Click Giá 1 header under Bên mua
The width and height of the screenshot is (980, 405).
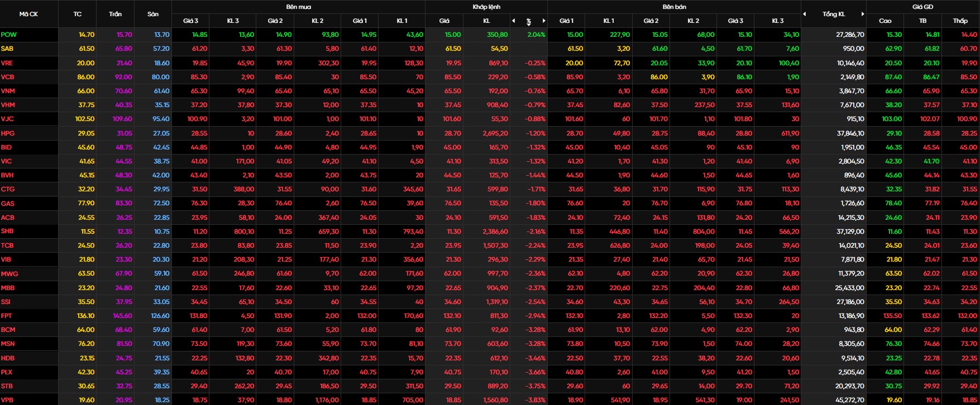click(x=360, y=21)
